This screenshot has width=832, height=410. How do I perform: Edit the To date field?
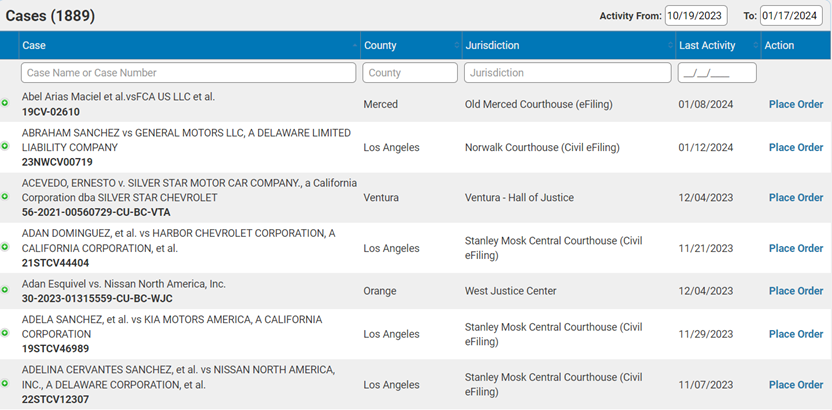(790, 15)
